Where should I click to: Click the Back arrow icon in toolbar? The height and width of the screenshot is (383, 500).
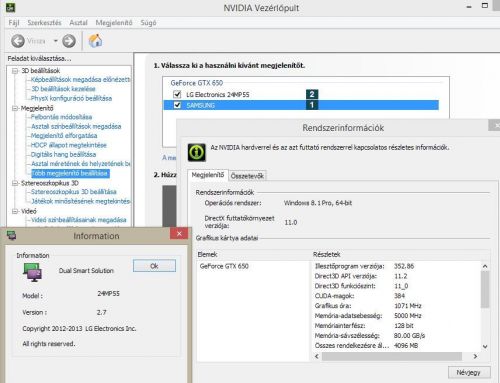(18, 41)
